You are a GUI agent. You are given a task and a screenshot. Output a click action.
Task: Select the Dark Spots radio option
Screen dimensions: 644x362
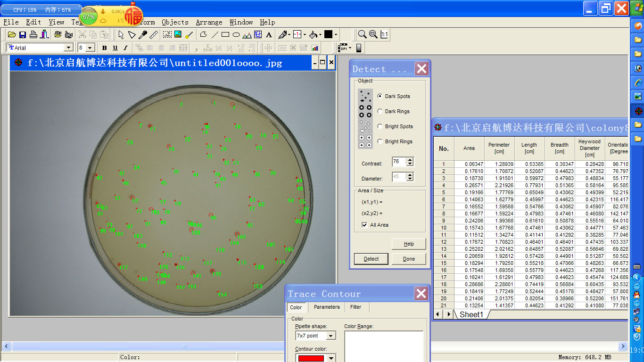pyautogui.click(x=380, y=96)
